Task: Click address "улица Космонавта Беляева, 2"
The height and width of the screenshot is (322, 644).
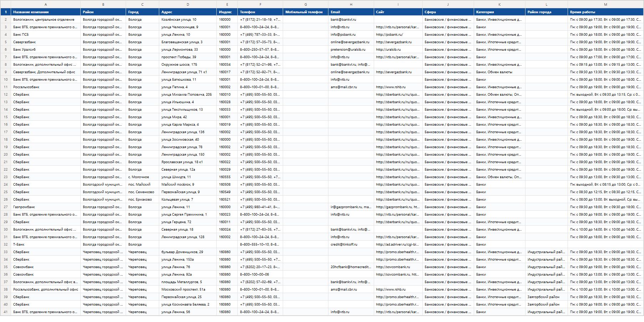Action: [188, 305]
